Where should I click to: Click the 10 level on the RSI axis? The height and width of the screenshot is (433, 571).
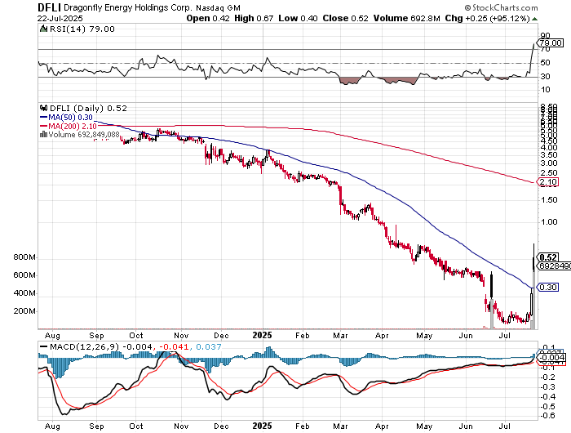tap(546, 90)
